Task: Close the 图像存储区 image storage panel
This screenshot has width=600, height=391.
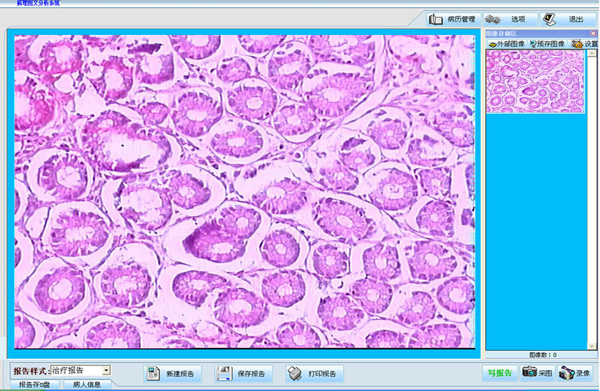Action: (x=593, y=34)
